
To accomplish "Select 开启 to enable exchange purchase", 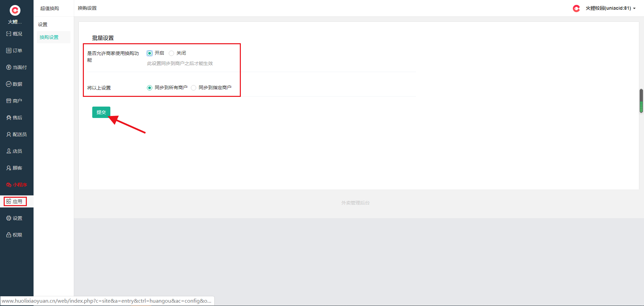I will click(150, 53).
